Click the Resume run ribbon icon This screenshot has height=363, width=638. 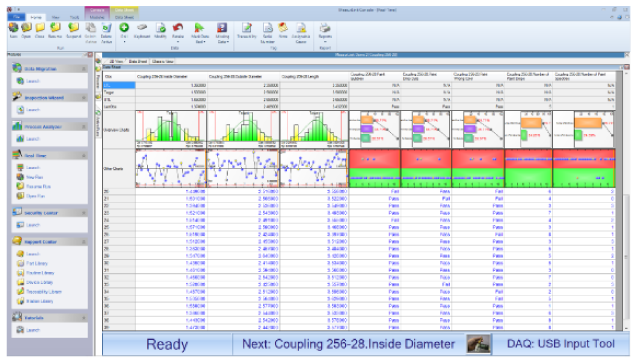55,28
